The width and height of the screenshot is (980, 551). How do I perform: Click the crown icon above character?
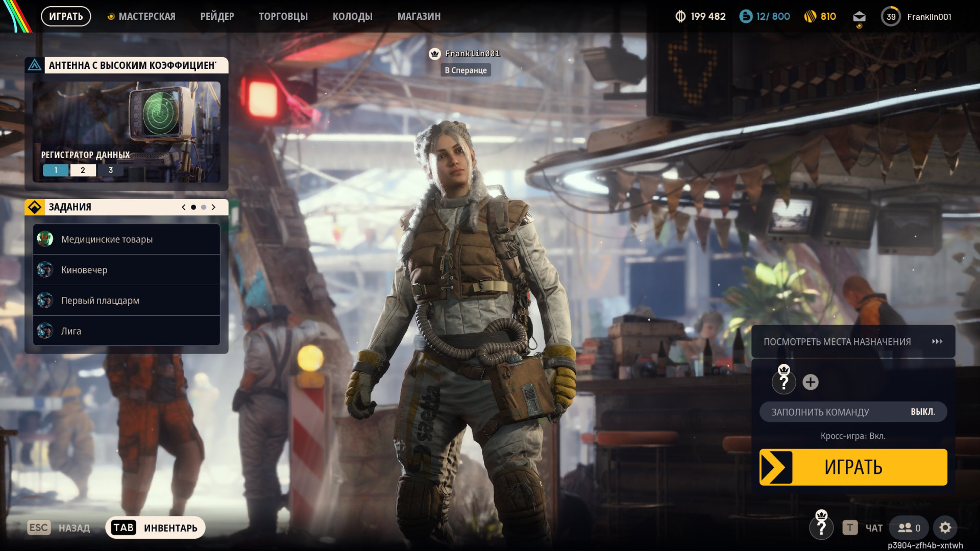435,54
